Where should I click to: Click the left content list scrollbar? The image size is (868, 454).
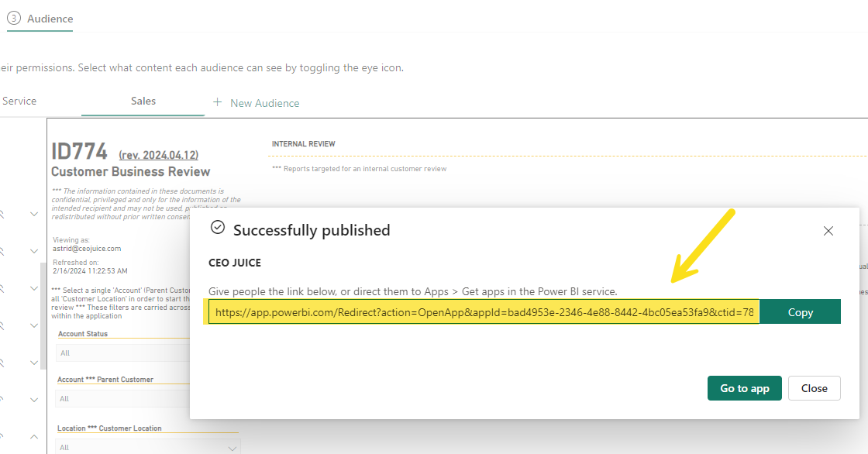coord(43,315)
